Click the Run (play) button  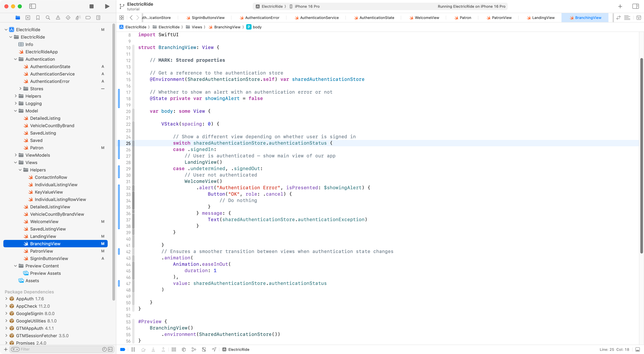[x=107, y=7]
